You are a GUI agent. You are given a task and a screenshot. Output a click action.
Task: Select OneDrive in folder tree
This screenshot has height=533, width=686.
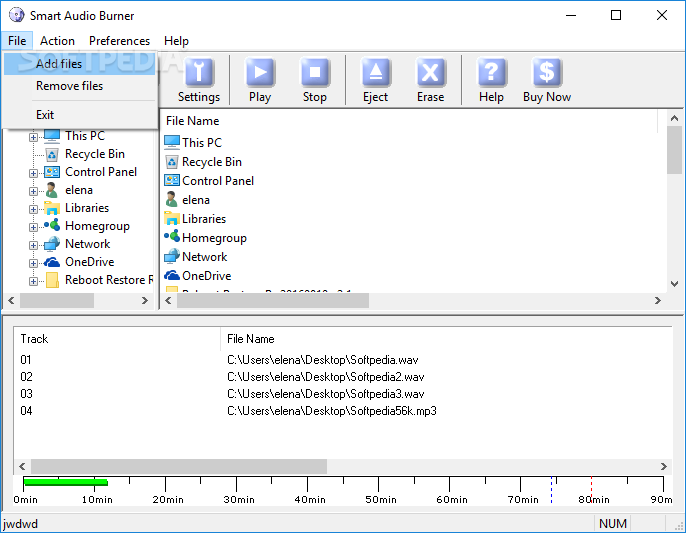point(90,262)
